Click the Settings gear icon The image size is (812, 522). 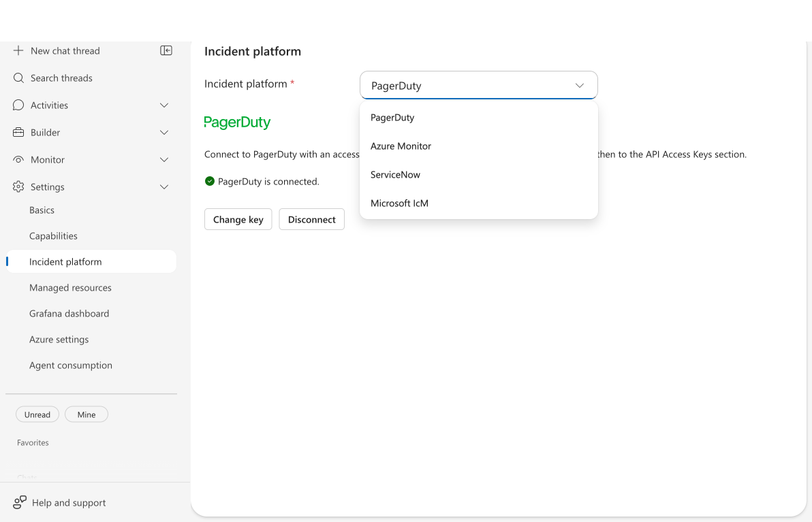pyautogui.click(x=18, y=186)
